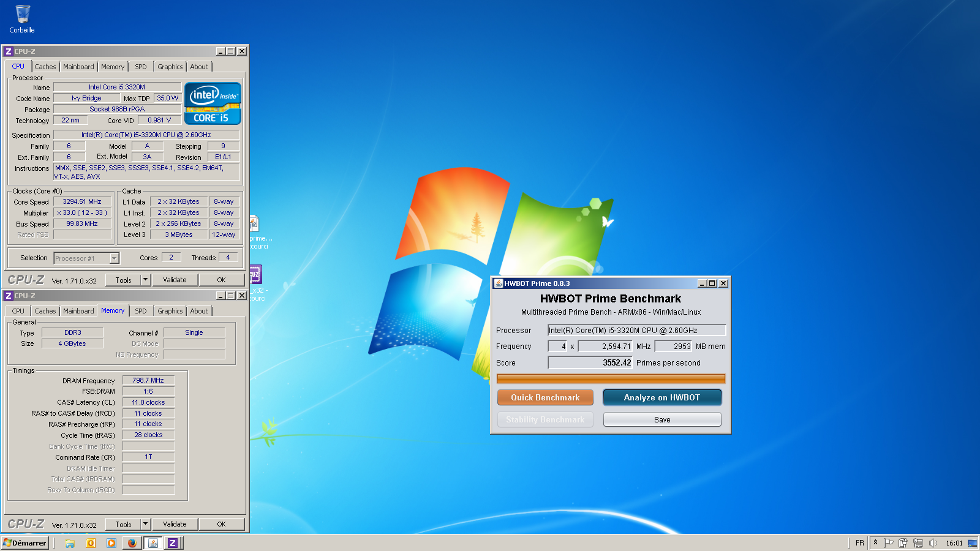Image resolution: width=980 pixels, height=551 pixels.
Task: Open Firefox from the taskbar
Action: [132, 543]
